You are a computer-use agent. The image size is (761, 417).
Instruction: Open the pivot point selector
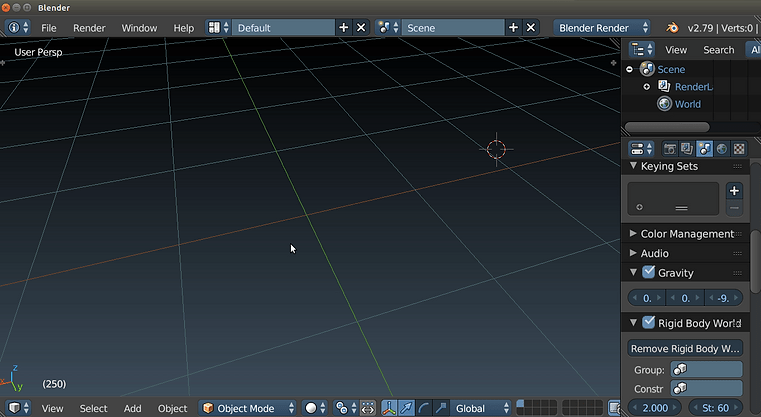pos(345,408)
